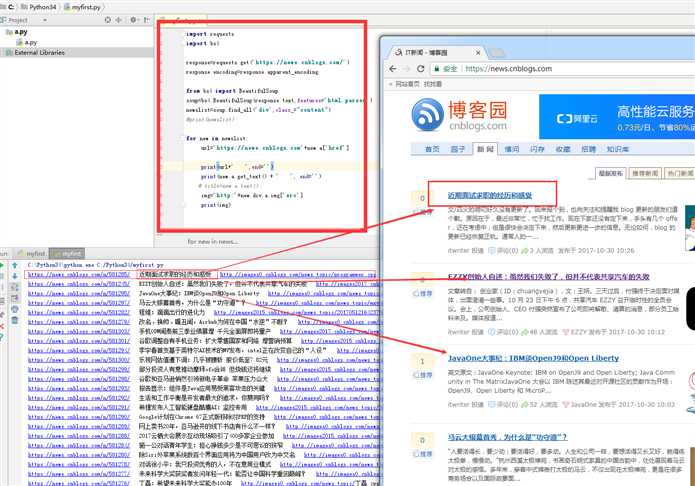Open the 首页 navigation tab on cnblogs
Screen dimensions: 695x486
pyautogui.click(x=432, y=149)
